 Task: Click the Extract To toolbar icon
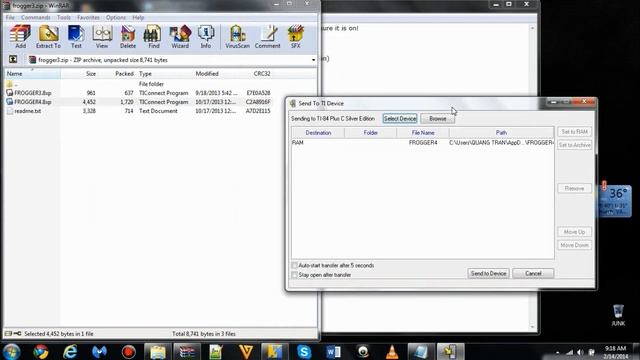pyautogui.click(x=48, y=37)
